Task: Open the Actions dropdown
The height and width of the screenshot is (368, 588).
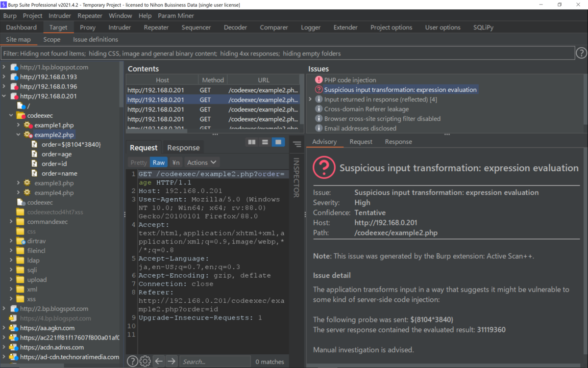Action: 202,162
